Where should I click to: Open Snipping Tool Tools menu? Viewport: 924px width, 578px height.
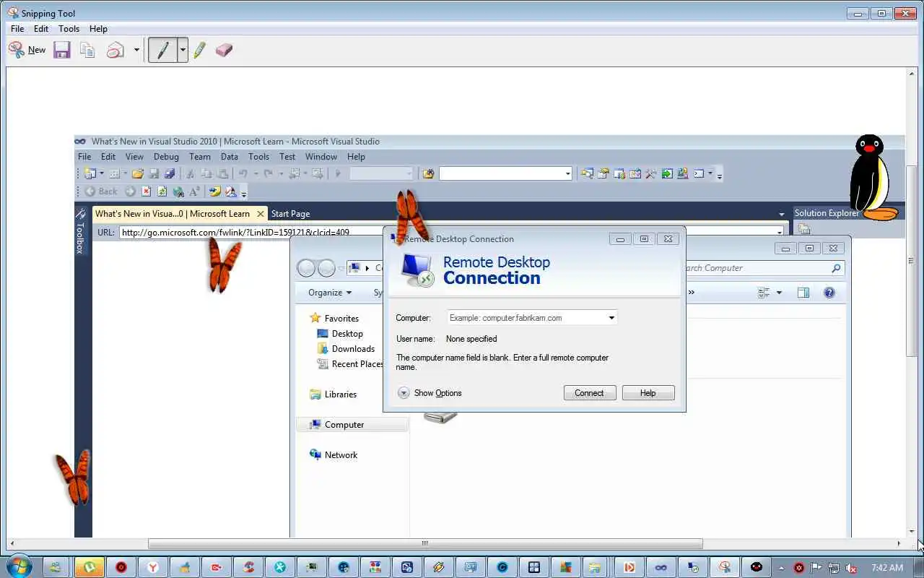(69, 29)
